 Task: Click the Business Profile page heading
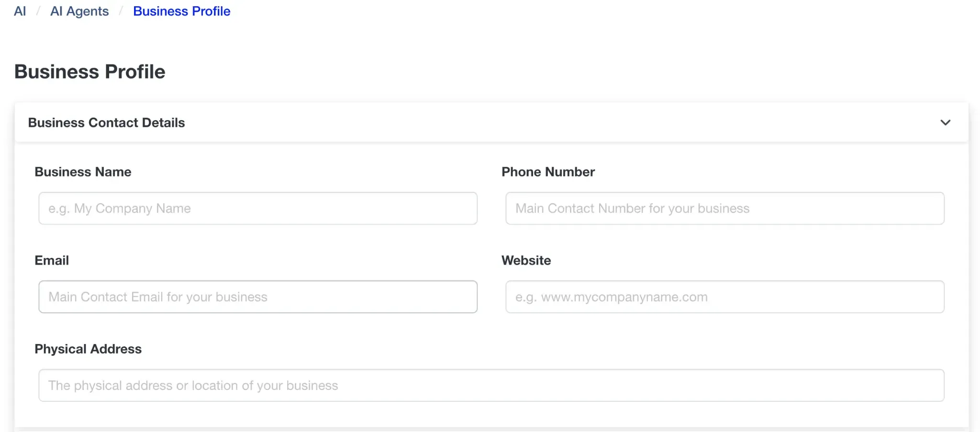[x=89, y=71]
